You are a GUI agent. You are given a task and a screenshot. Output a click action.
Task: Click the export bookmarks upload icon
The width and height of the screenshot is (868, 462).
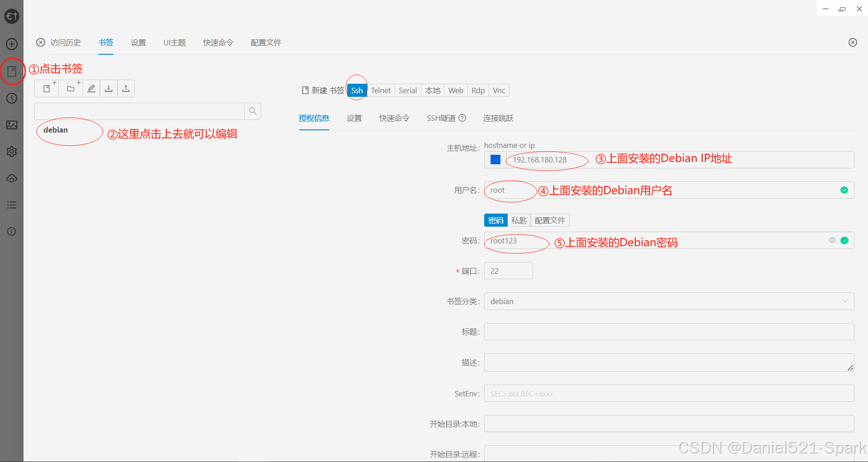(x=126, y=89)
